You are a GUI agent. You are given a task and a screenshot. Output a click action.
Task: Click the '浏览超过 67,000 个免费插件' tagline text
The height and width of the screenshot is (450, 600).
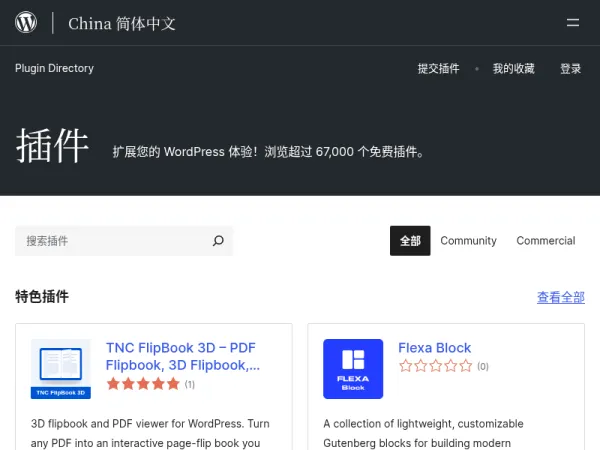coord(344,152)
